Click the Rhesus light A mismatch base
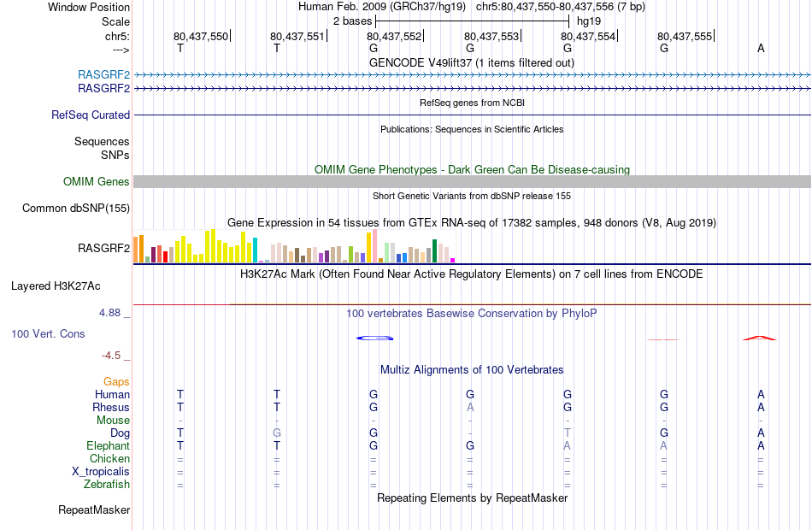Viewport: 812px width, 530px height. point(470,407)
